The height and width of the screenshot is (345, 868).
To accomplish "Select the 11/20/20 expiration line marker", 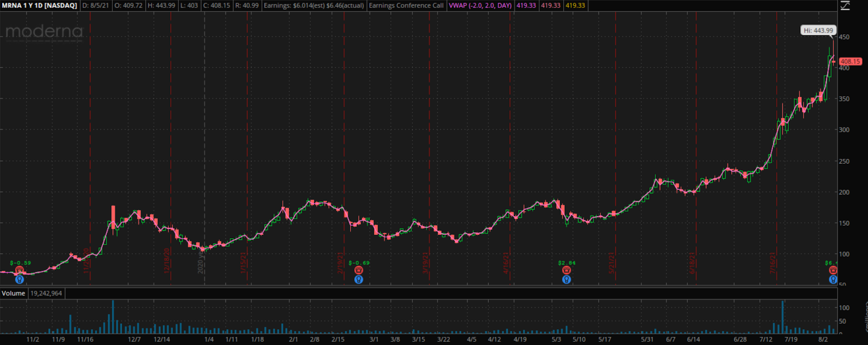I will coord(87,260).
